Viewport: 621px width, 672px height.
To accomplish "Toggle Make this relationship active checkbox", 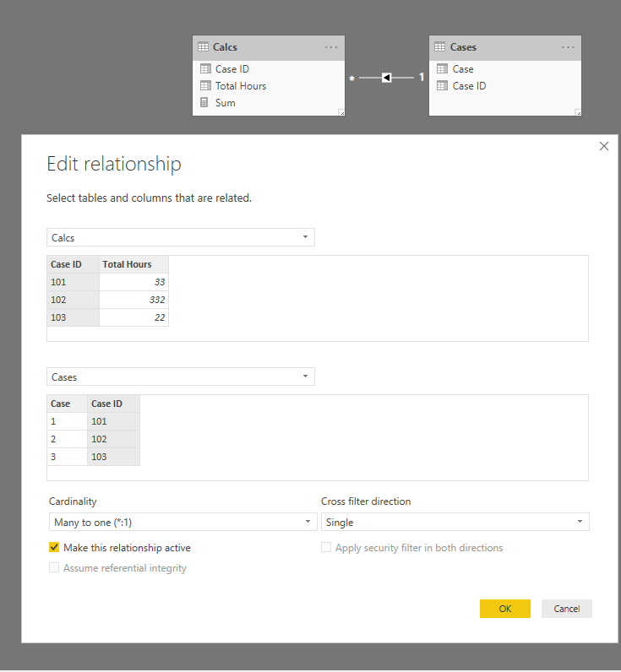I will click(x=54, y=547).
